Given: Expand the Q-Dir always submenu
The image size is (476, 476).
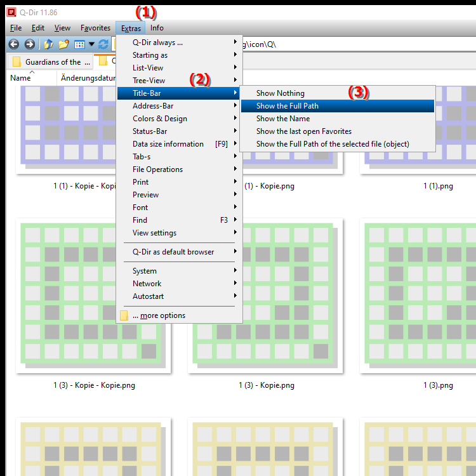Looking at the screenshot, I should pyautogui.click(x=179, y=42).
